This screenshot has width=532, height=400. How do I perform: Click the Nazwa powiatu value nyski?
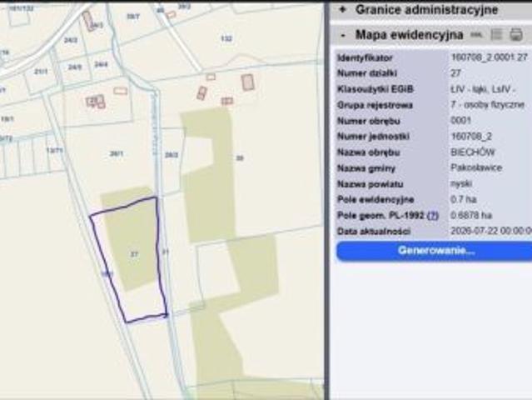pyautogui.click(x=460, y=183)
